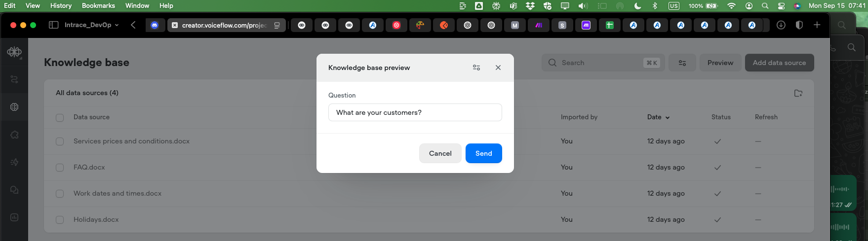Open preview settings sliders icon in dialog header
868x241 pixels.
pyautogui.click(x=476, y=68)
